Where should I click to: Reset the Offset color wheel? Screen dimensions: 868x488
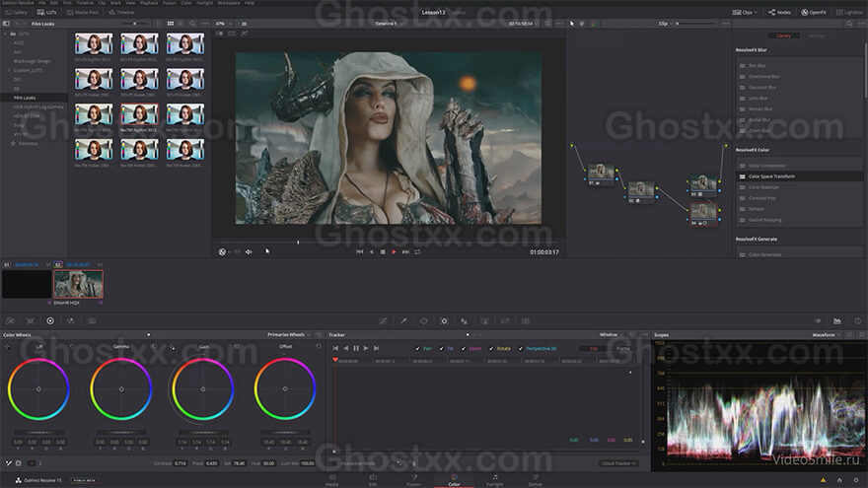[x=319, y=346]
